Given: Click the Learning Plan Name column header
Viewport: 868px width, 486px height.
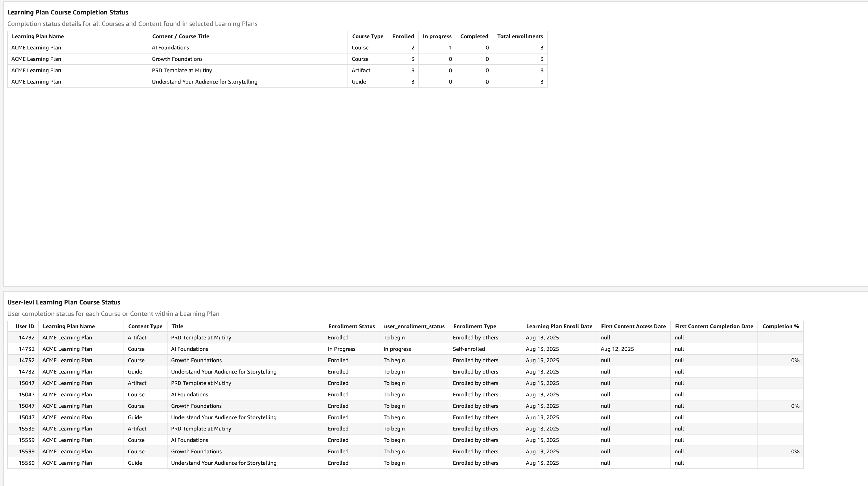Looking at the screenshot, I should [38, 36].
